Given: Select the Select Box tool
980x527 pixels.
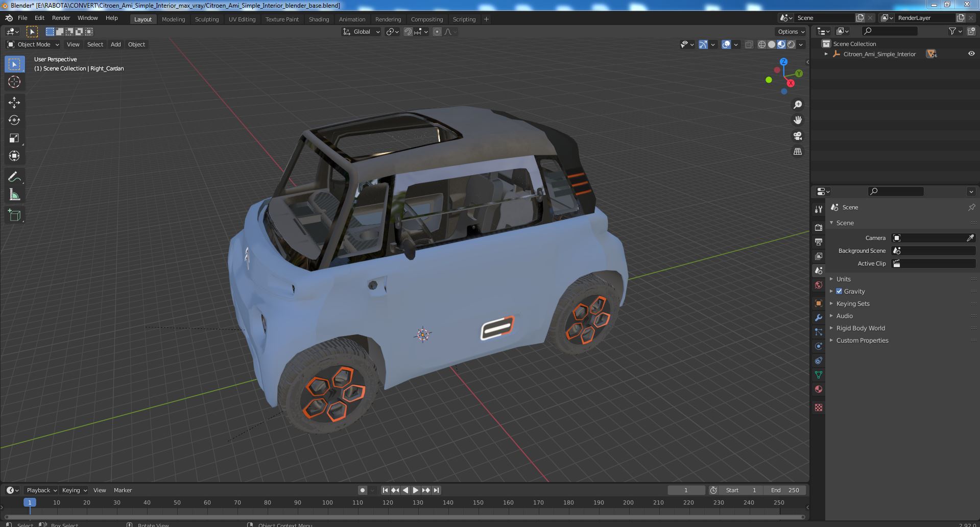Looking at the screenshot, I should [14, 64].
